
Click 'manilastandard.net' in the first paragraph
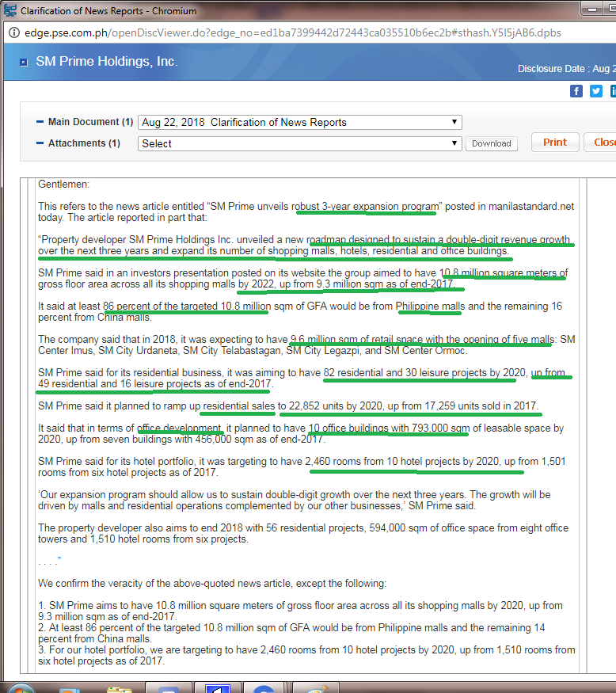pos(531,207)
